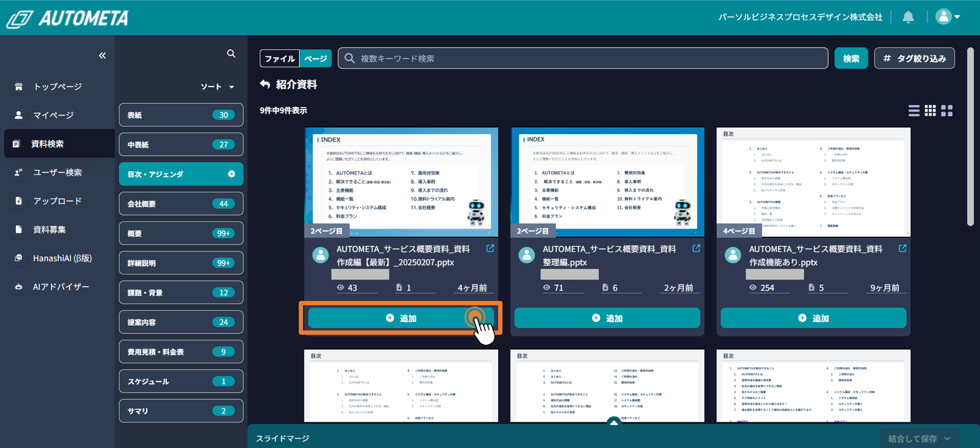Click the 9件中9件表示 result count

click(x=283, y=111)
